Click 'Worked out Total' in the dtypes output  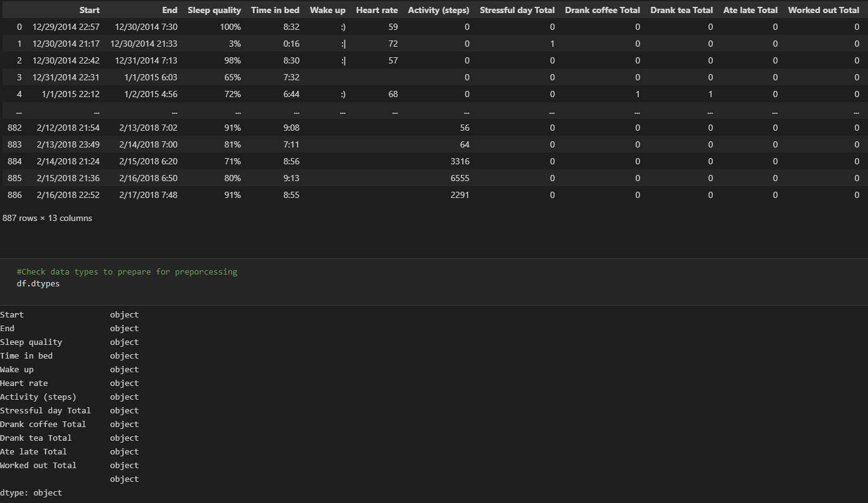pos(38,465)
